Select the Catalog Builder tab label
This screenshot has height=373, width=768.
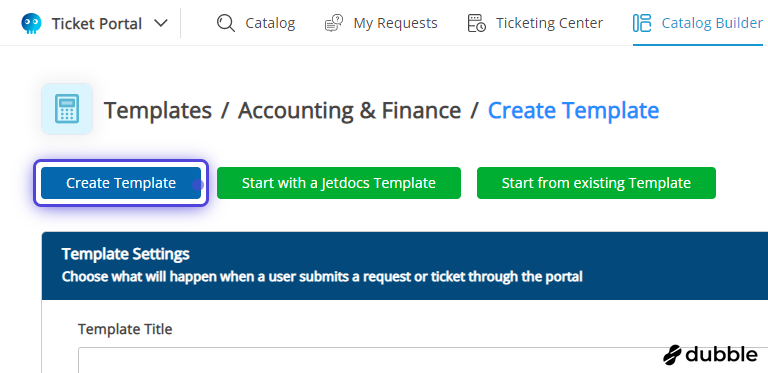(712, 23)
